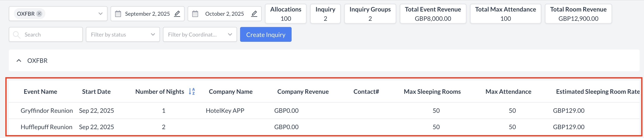Screen dimensions: 644x138
Task: Open the Filter by status dropdown
Action: [122, 35]
